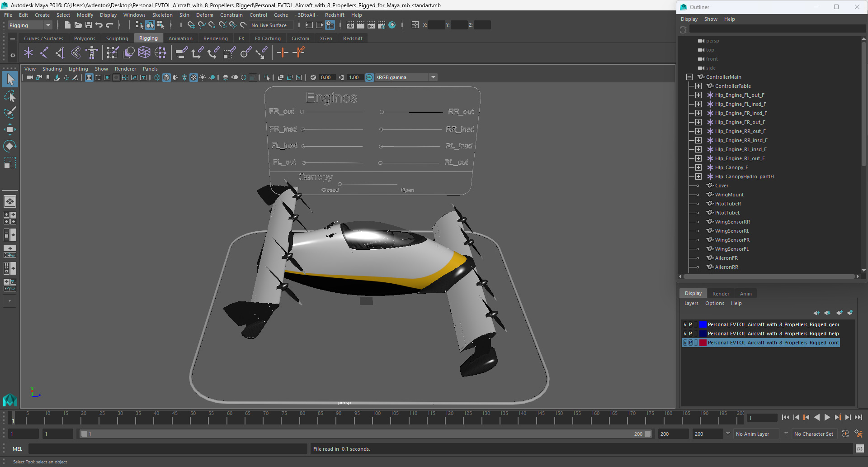Open the Skeleton menu
This screenshot has height=467, width=868.
click(162, 15)
